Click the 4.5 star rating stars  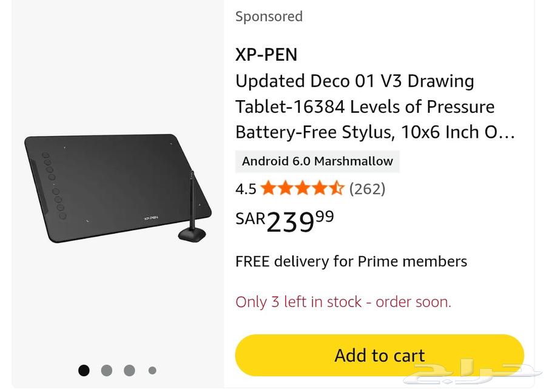pos(302,189)
